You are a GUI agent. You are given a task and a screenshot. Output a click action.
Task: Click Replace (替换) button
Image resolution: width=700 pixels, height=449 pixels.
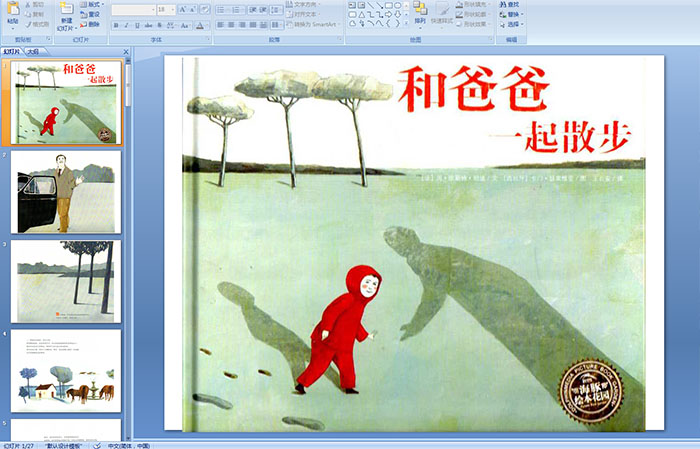click(512, 14)
